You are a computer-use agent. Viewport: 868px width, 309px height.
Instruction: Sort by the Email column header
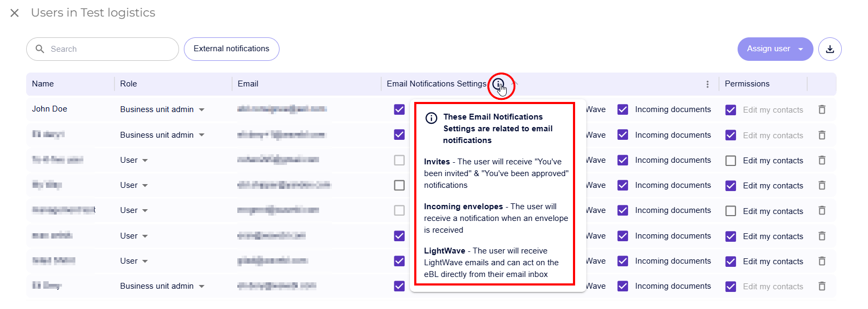(248, 84)
